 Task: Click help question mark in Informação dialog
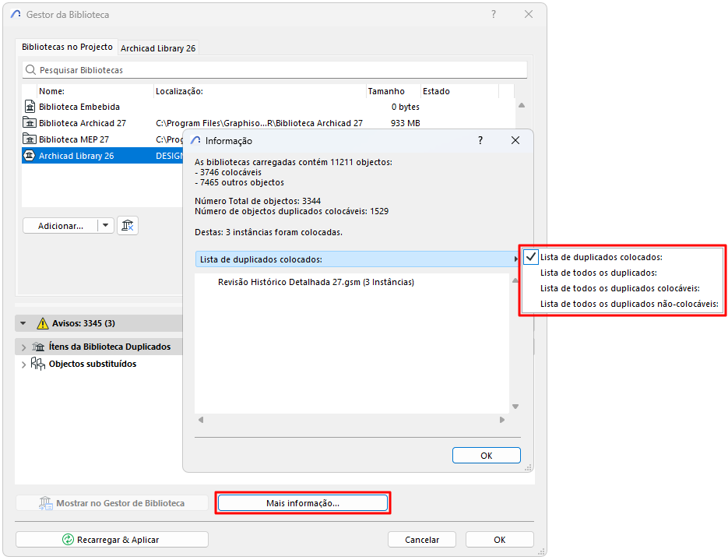tap(480, 140)
